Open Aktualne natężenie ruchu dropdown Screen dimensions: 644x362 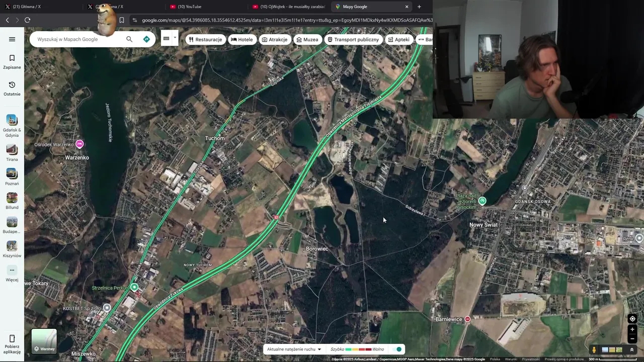(x=294, y=349)
